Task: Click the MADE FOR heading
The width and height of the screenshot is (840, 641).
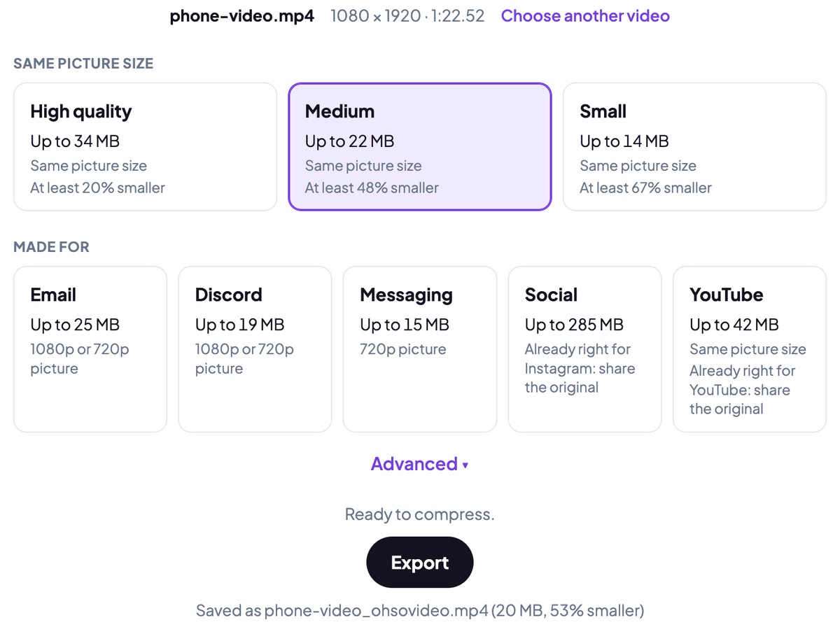Action: pos(51,247)
